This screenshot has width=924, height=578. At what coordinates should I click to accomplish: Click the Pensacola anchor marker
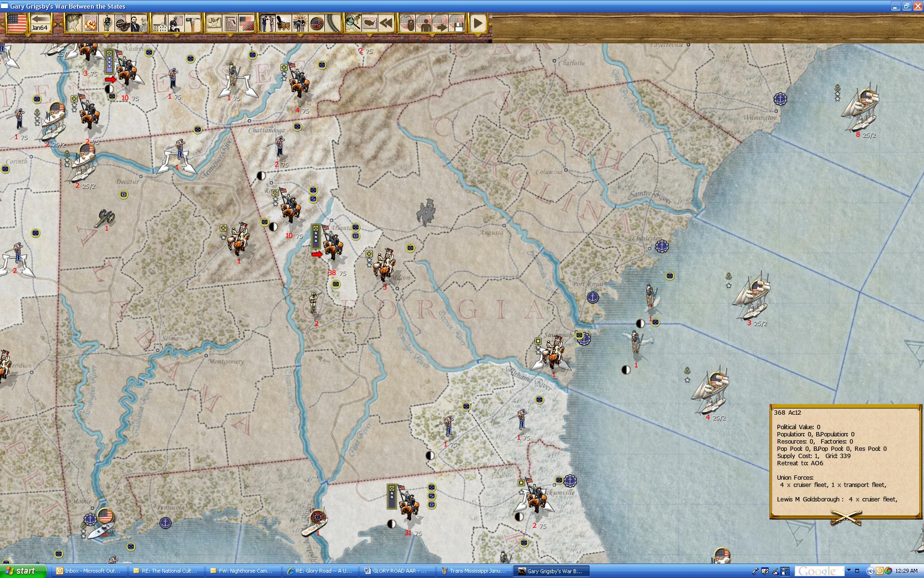point(165,523)
